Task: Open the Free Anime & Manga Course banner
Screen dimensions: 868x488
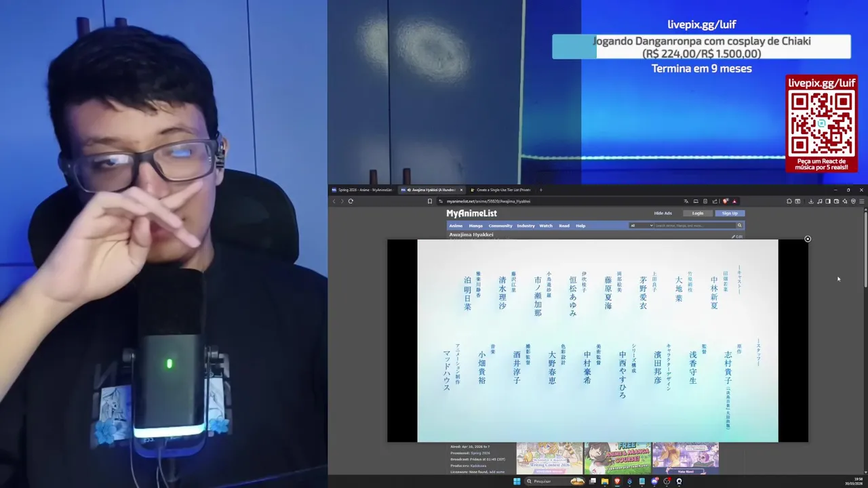Action: (618, 458)
